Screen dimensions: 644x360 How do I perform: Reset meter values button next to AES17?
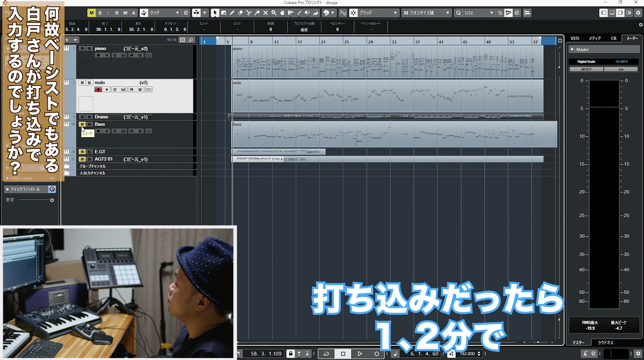point(621,69)
